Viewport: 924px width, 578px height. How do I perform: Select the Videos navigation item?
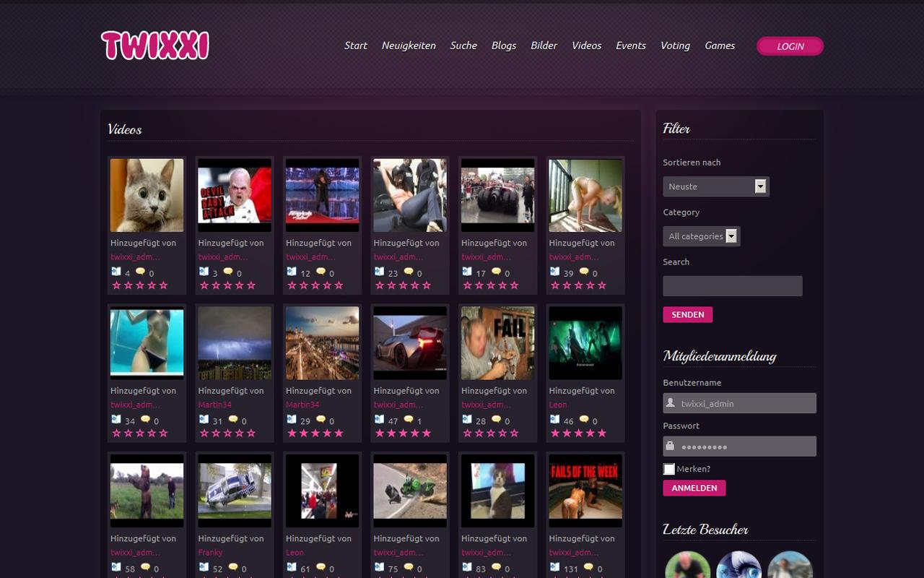(x=587, y=46)
